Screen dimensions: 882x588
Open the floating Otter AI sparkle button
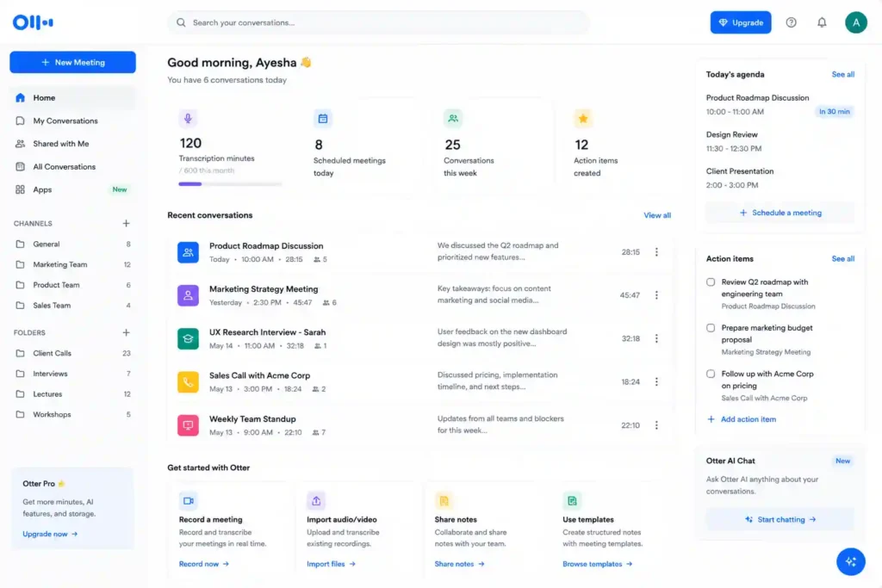pos(850,561)
